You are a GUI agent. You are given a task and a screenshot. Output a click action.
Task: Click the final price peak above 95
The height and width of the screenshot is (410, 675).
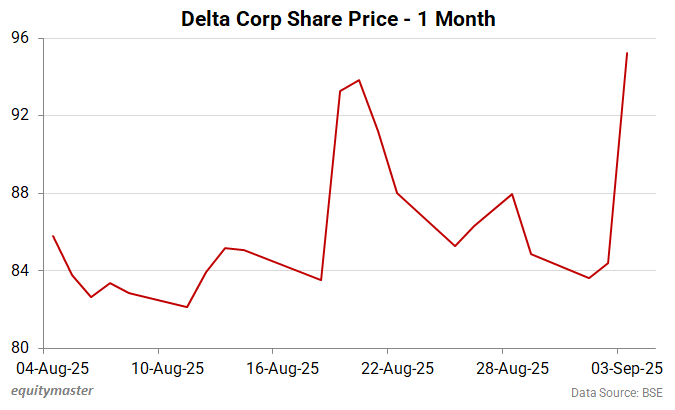627,53
